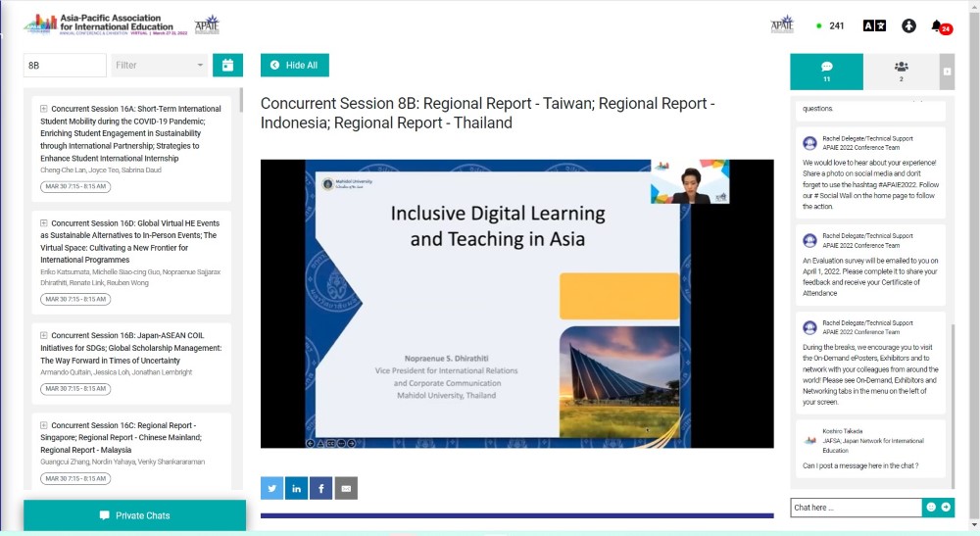The width and height of the screenshot is (980, 536).
Task: Expand Concurrent Session 16A details
Action: [x=44, y=109]
